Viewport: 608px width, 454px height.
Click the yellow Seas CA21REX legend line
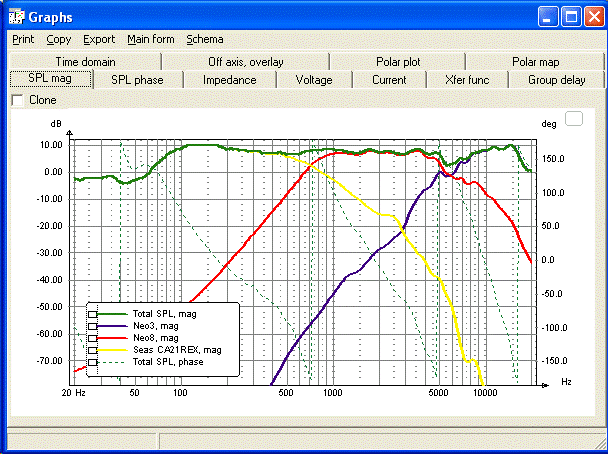(x=112, y=350)
